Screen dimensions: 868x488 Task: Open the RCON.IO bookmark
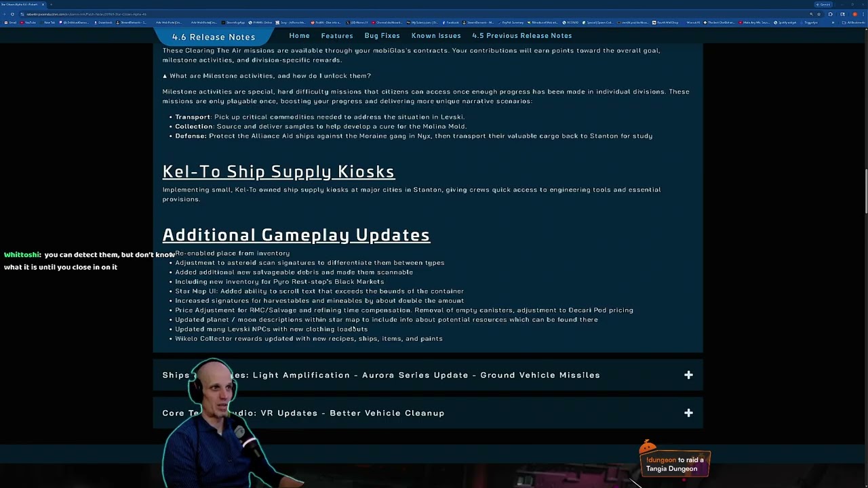[x=571, y=22]
